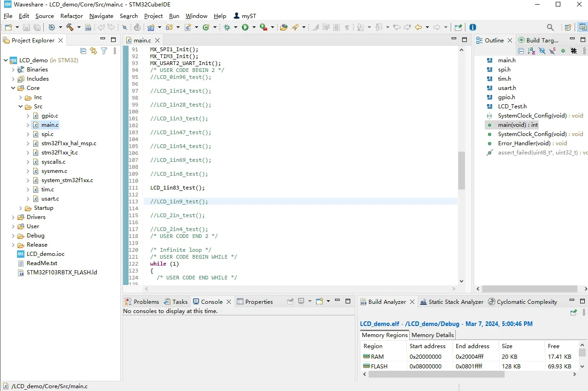Click line LCD_1in83_test(); in editor
The width and height of the screenshot is (588, 391).
(x=177, y=188)
